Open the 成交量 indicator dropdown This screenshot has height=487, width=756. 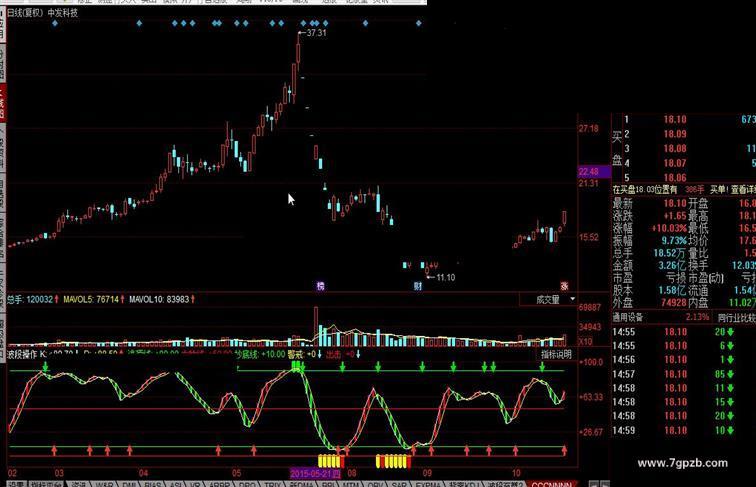(572, 299)
